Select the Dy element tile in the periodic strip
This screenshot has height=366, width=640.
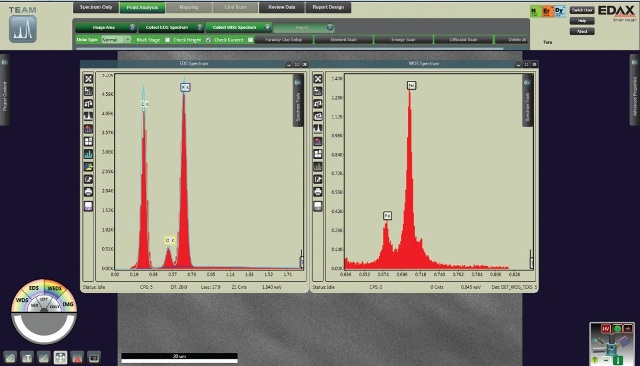pyautogui.click(x=560, y=11)
